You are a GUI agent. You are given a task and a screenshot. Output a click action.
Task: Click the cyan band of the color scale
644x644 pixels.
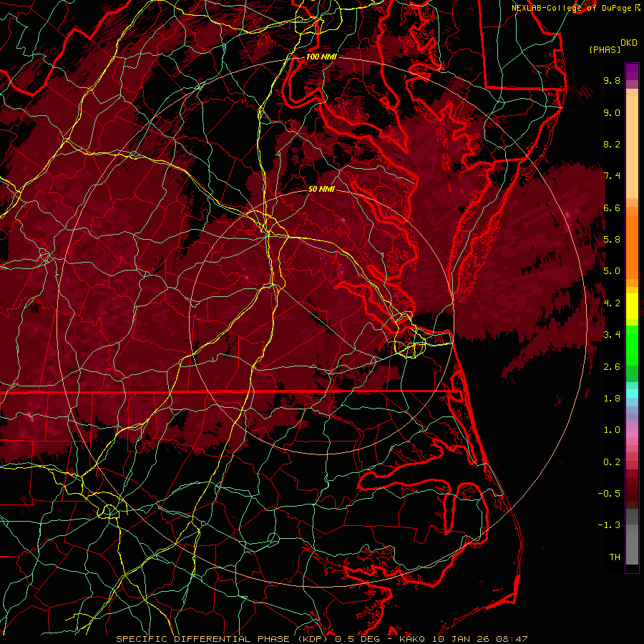(632, 394)
